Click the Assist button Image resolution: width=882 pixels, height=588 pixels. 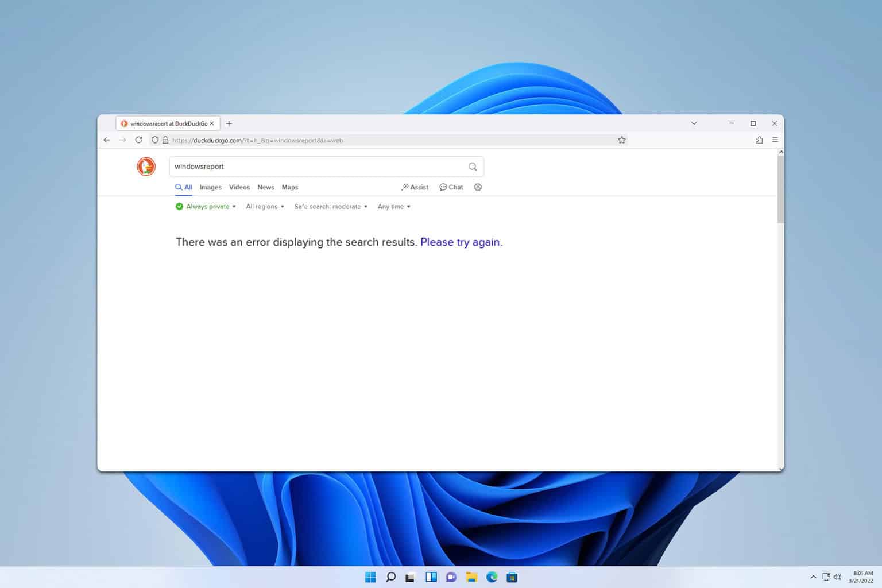point(415,187)
